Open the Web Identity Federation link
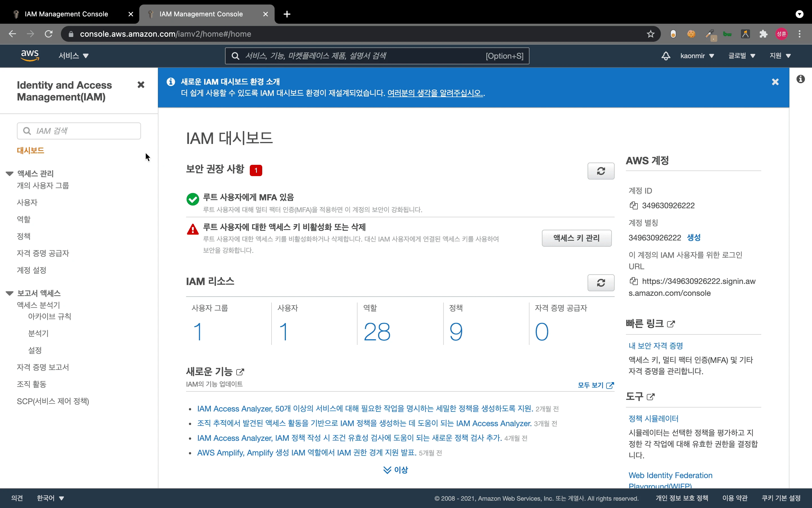 (x=670, y=480)
